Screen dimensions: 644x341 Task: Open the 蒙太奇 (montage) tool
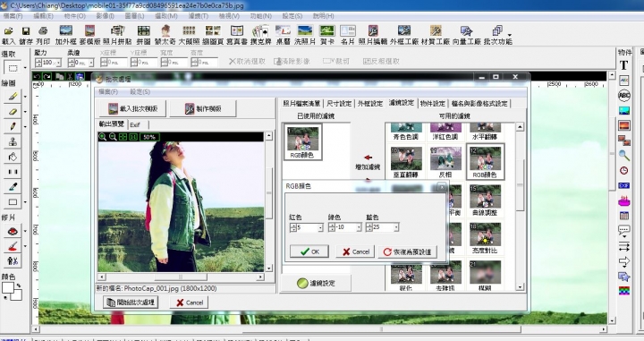165,30
